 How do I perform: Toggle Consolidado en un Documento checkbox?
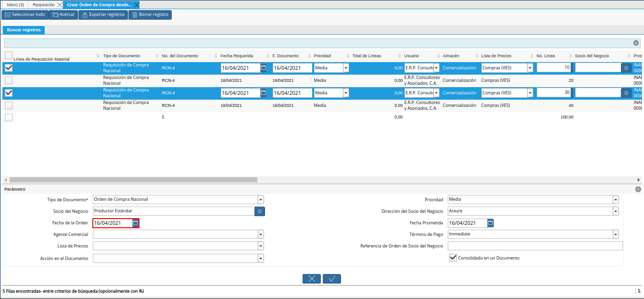click(453, 258)
